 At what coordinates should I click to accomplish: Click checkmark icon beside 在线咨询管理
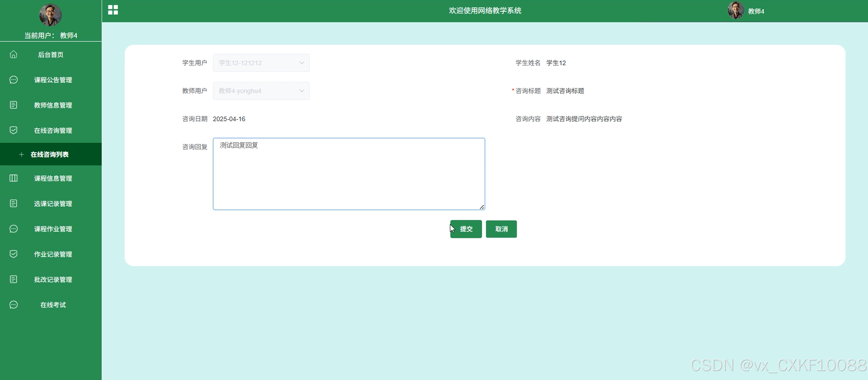[14, 130]
